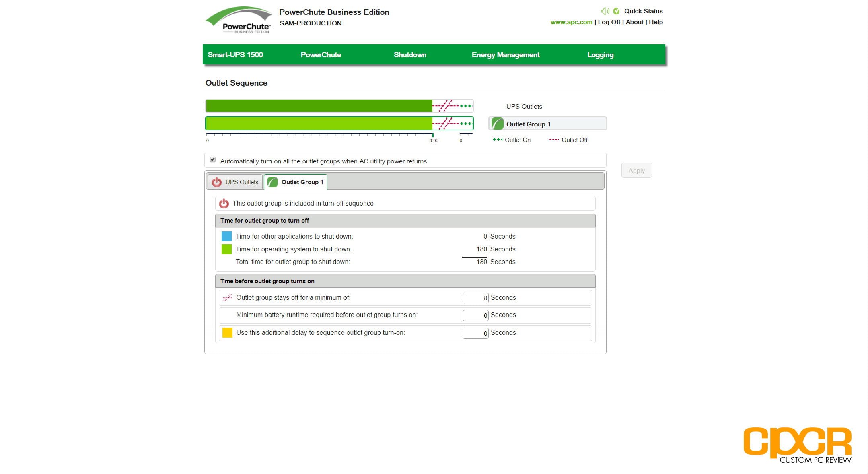Click the green checkmark status icon

point(616,11)
